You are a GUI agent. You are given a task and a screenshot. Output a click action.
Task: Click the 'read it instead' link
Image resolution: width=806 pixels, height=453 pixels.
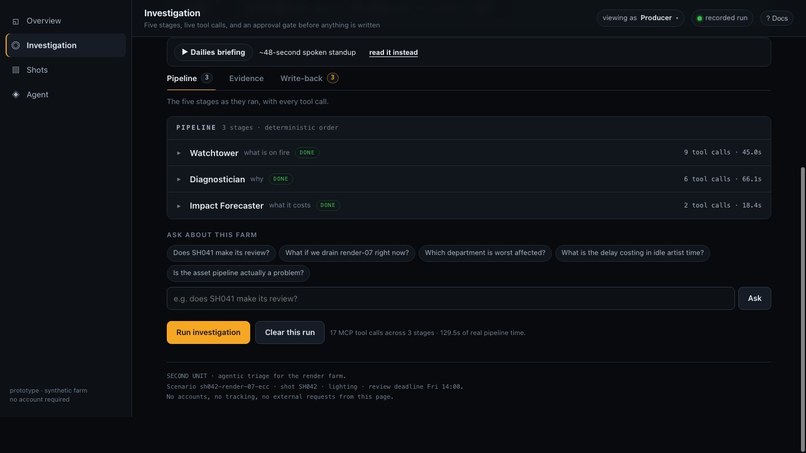point(393,52)
